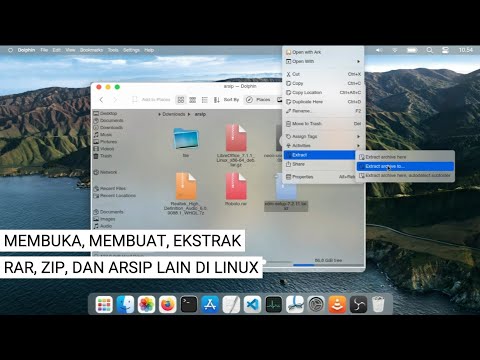Choose Copy Location from context menu
This screenshot has width=480, height=360.
click(322, 92)
